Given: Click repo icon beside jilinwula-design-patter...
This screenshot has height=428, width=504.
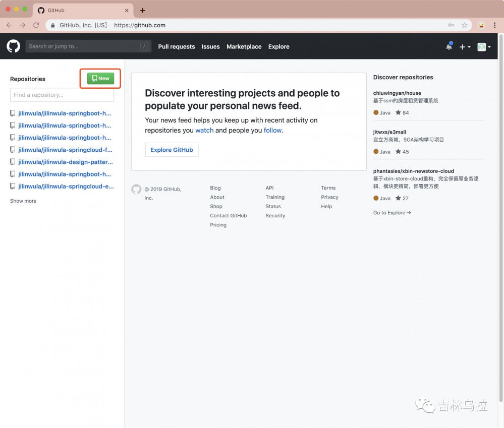Looking at the screenshot, I should tap(13, 162).
